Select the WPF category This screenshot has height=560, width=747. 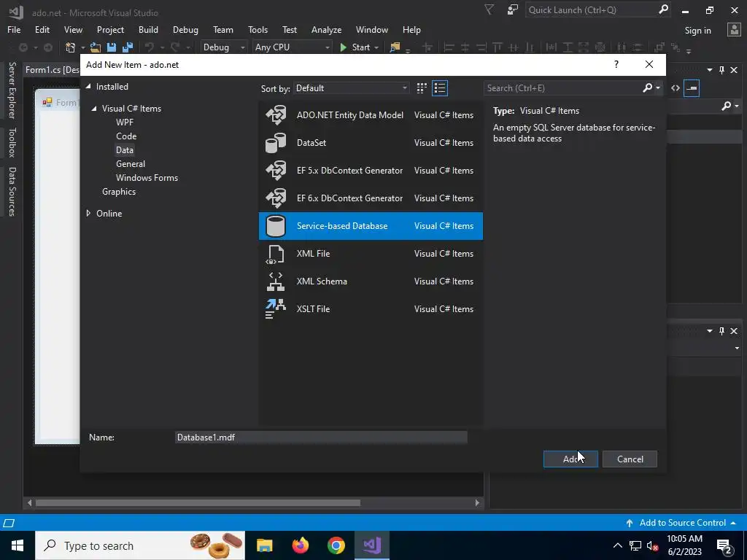click(x=125, y=122)
